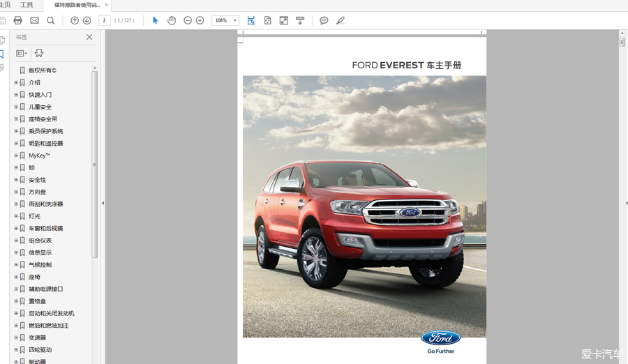
Task: Expand the MyKey bookmark
Action: [x=16, y=156]
